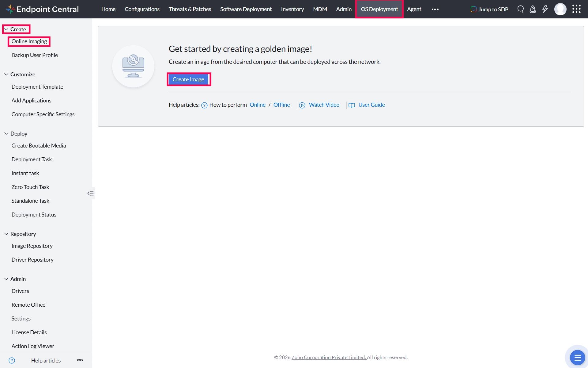This screenshot has height=368, width=588.
Task: Select Online Imaging in the sidebar
Action: (29, 41)
